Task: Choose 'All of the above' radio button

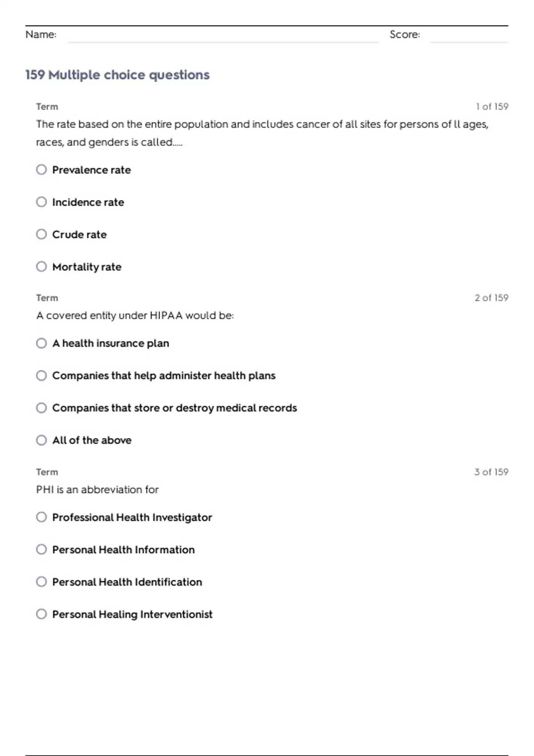Action: [x=41, y=440]
